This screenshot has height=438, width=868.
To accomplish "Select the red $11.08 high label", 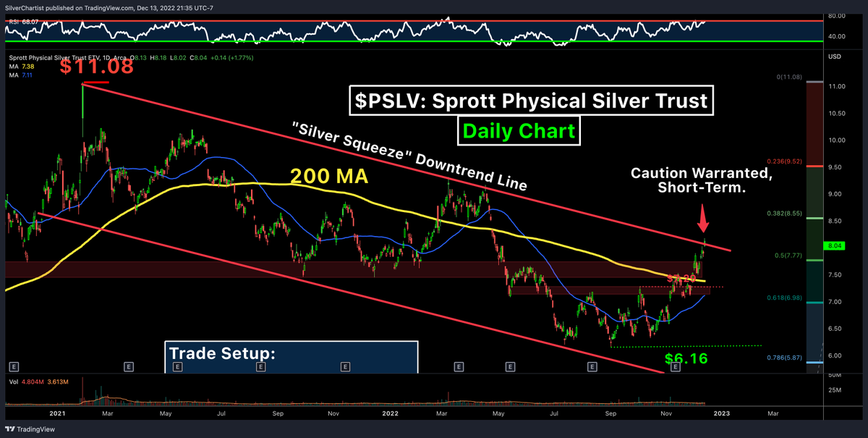I will pos(96,67).
